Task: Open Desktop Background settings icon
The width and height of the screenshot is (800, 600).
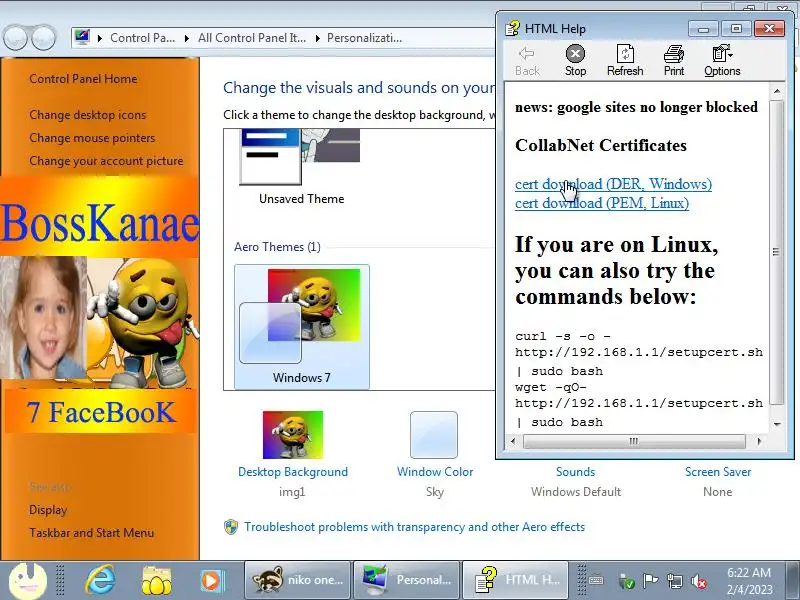Action: (293, 435)
